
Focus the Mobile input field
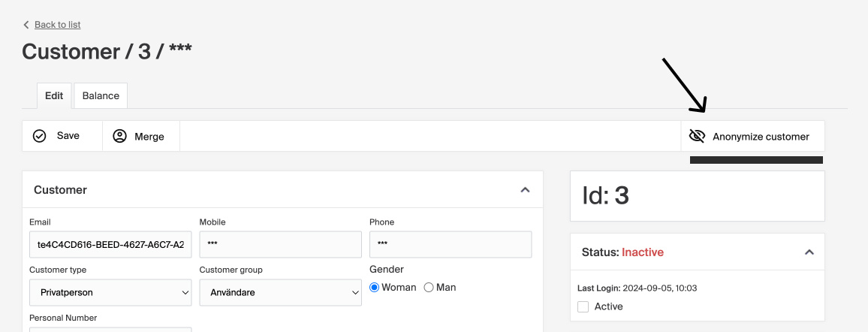point(280,244)
